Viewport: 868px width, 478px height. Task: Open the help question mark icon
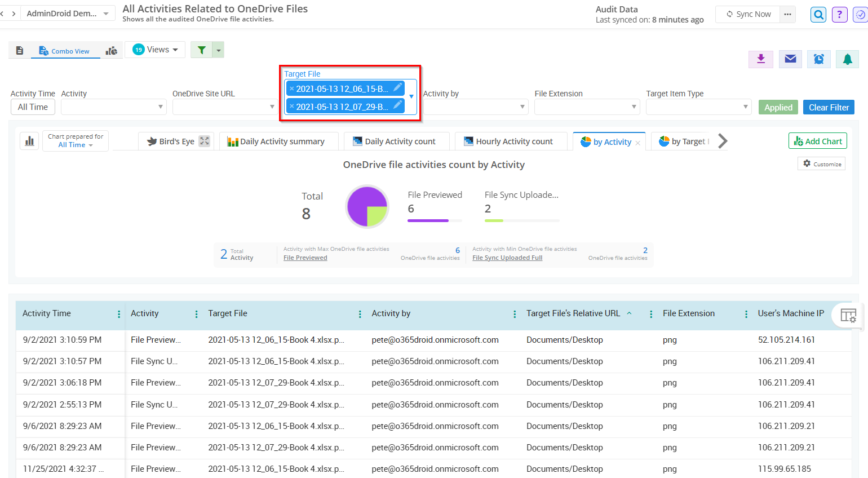click(839, 15)
